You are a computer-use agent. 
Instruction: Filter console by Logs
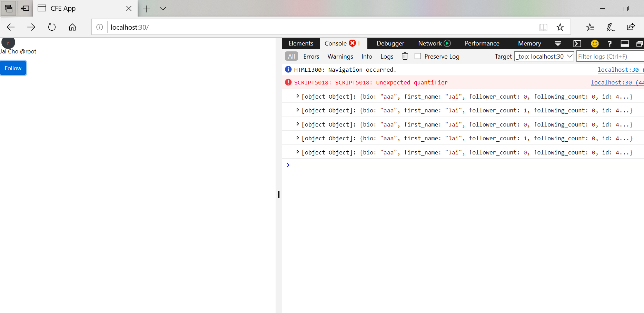pyautogui.click(x=387, y=57)
